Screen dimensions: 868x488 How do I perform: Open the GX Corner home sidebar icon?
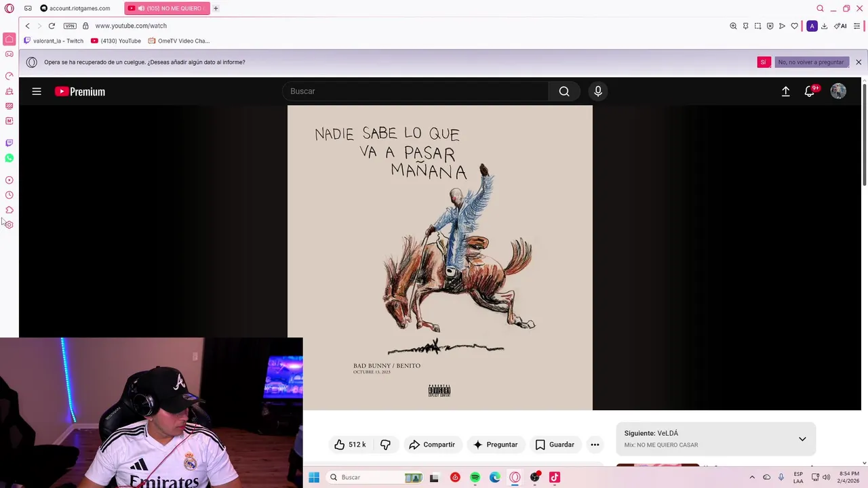[x=9, y=39]
